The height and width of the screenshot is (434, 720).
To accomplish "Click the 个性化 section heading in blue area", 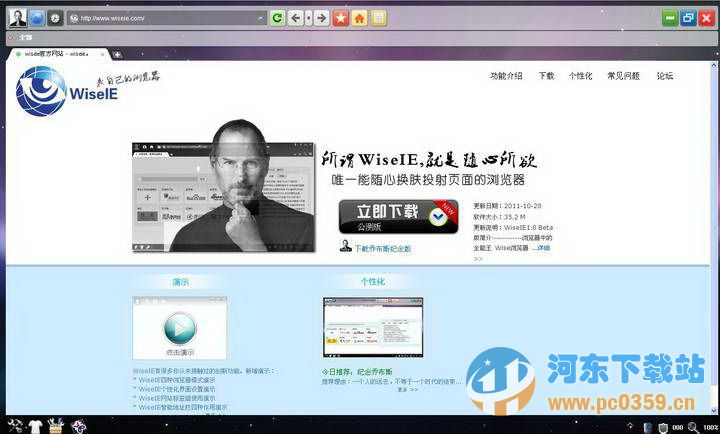I will [x=373, y=282].
